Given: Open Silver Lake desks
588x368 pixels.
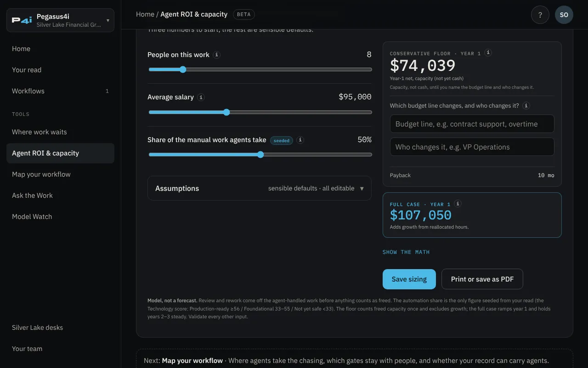Looking at the screenshot, I should 60,328.
